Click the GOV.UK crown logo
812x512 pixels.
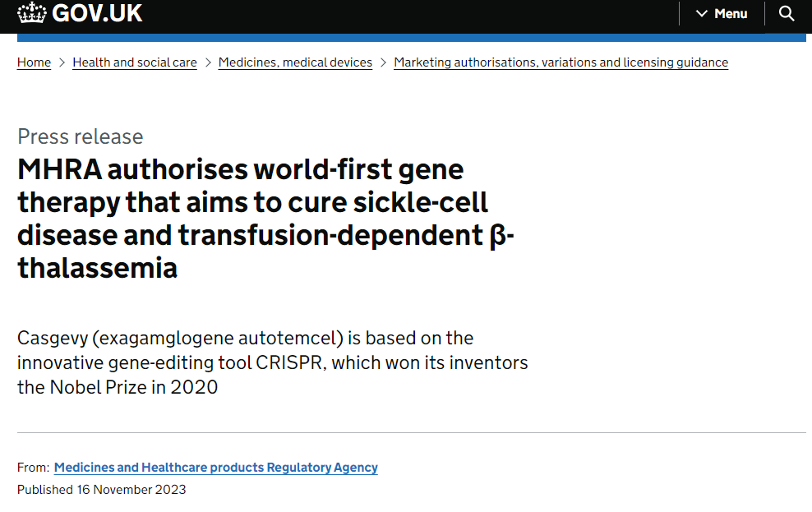[x=32, y=13]
